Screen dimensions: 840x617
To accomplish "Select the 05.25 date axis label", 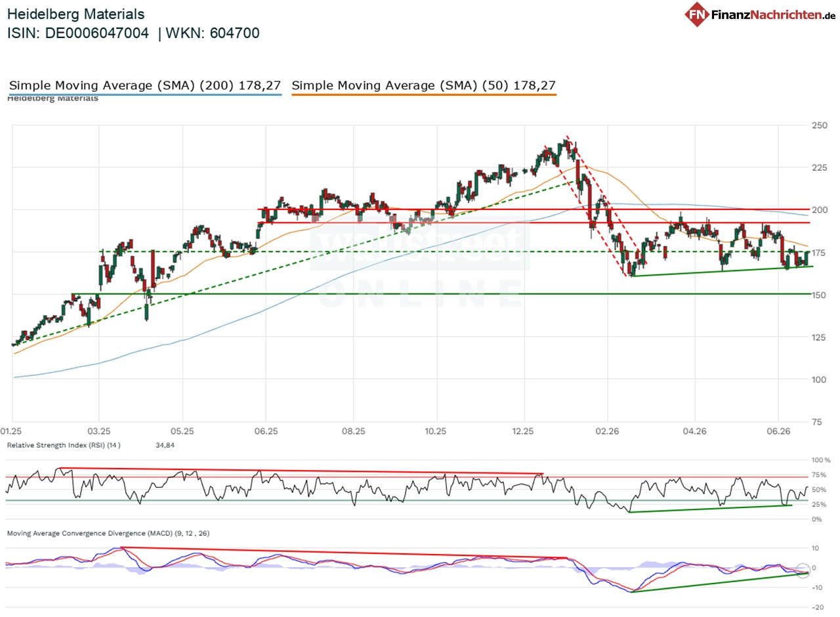I will [182, 432].
